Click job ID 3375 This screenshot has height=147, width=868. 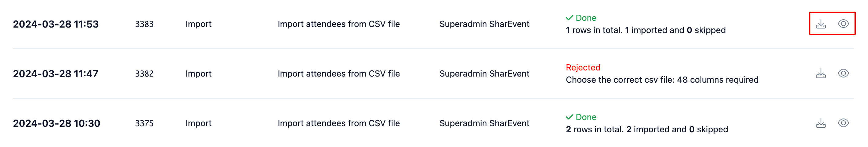point(144,123)
